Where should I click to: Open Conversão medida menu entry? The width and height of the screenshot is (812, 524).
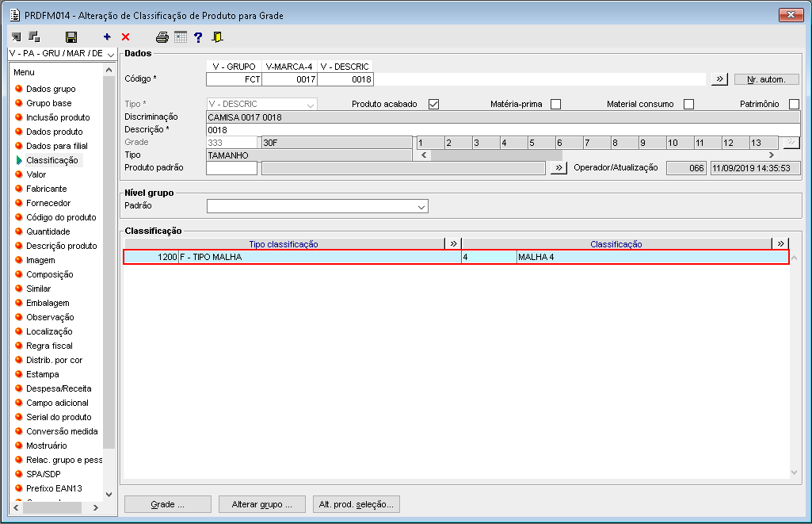pos(62,431)
